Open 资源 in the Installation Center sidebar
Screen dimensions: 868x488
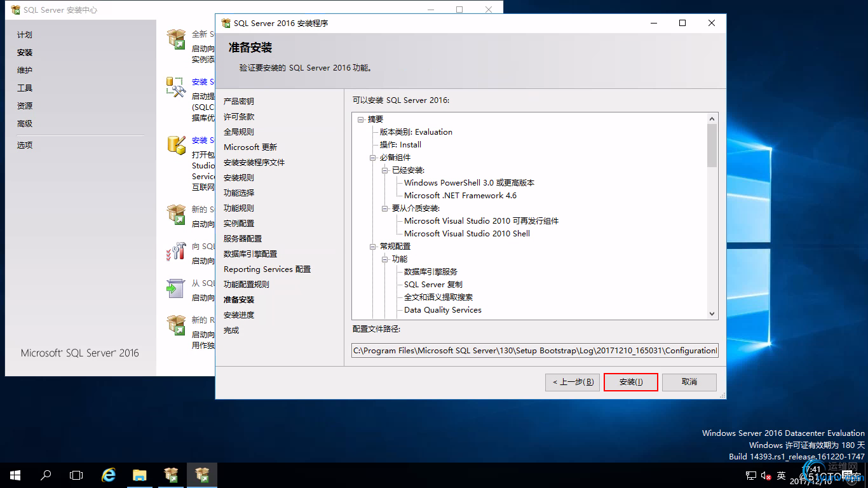(x=25, y=106)
